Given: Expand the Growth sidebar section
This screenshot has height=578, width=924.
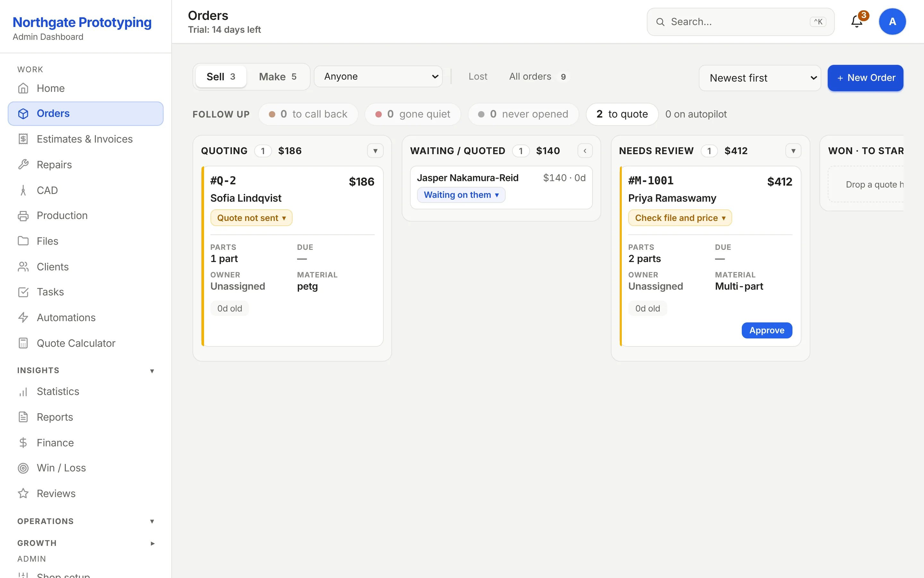Looking at the screenshot, I should (x=152, y=543).
